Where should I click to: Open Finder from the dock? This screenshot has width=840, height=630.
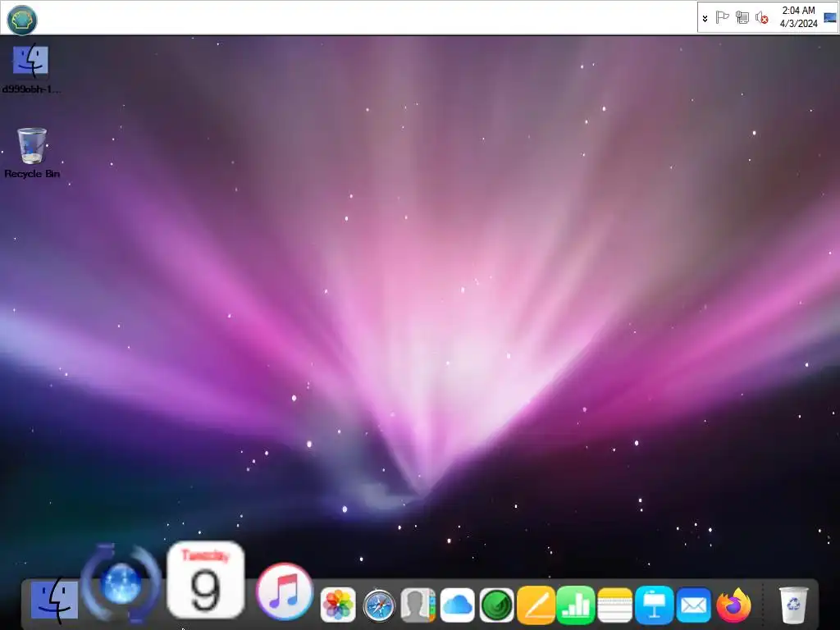pyautogui.click(x=54, y=601)
